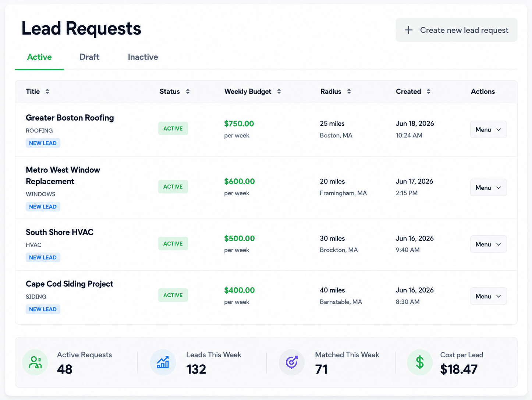
Task: Open the Greater Boston Roofing lead request
Action: (70, 118)
